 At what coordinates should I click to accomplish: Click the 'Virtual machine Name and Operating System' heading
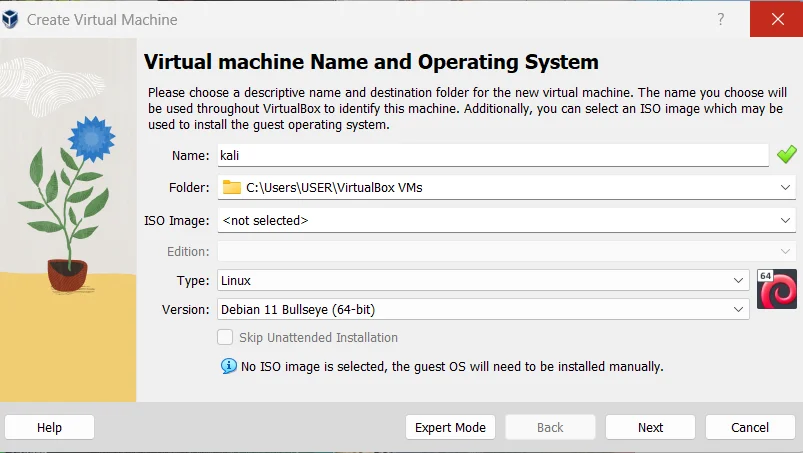click(x=371, y=62)
